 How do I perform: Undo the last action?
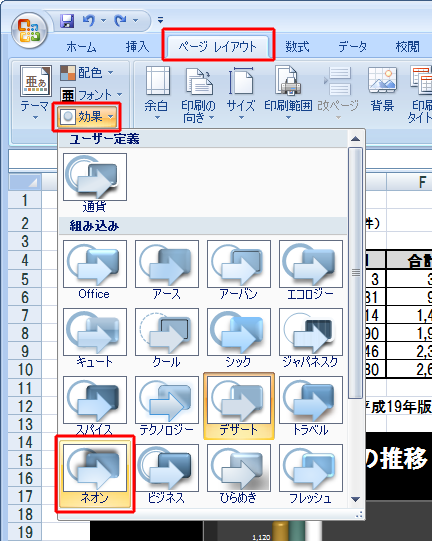pyautogui.click(x=89, y=21)
